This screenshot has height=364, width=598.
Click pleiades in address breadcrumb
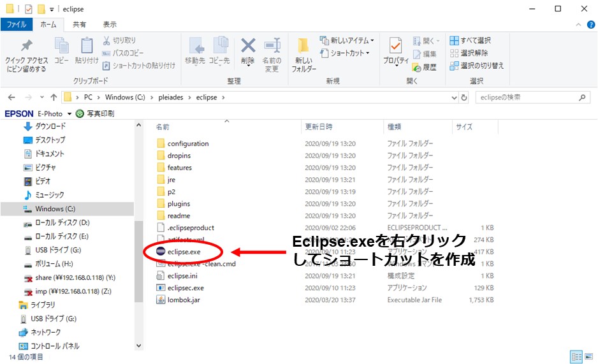pos(171,98)
